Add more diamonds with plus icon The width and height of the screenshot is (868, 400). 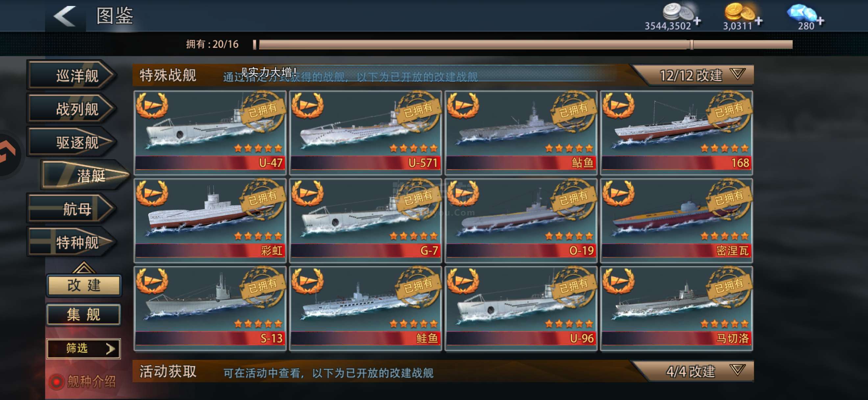(820, 21)
